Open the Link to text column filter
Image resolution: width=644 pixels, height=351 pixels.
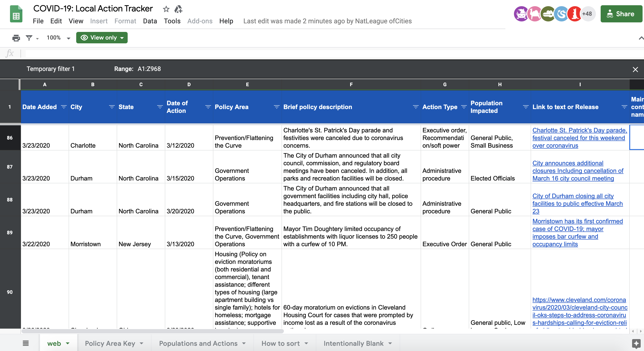(x=624, y=107)
